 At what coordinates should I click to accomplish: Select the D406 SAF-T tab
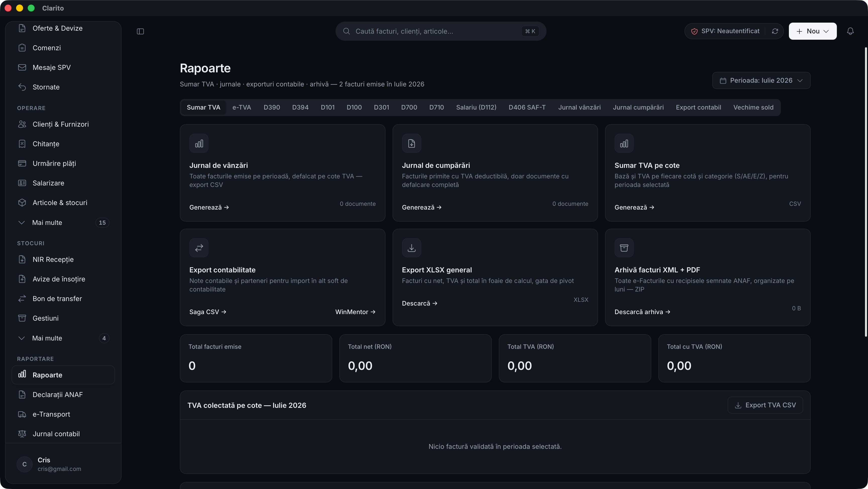tap(527, 107)
